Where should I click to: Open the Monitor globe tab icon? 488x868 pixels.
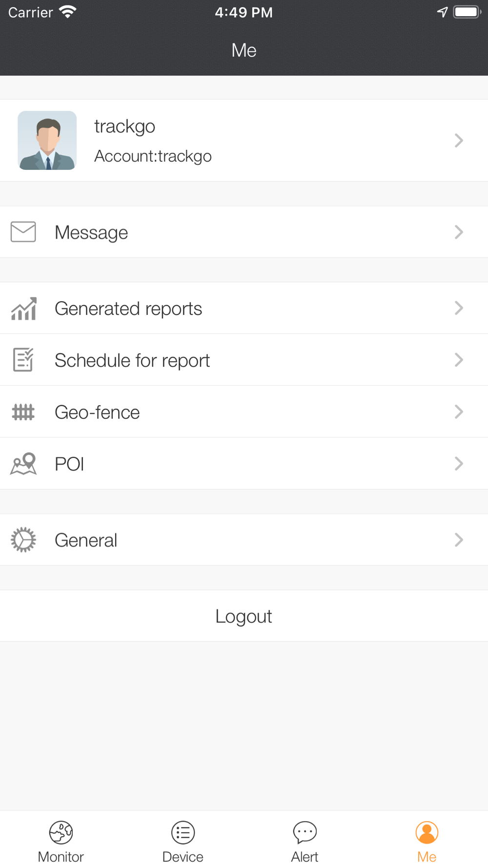[61, 832]
